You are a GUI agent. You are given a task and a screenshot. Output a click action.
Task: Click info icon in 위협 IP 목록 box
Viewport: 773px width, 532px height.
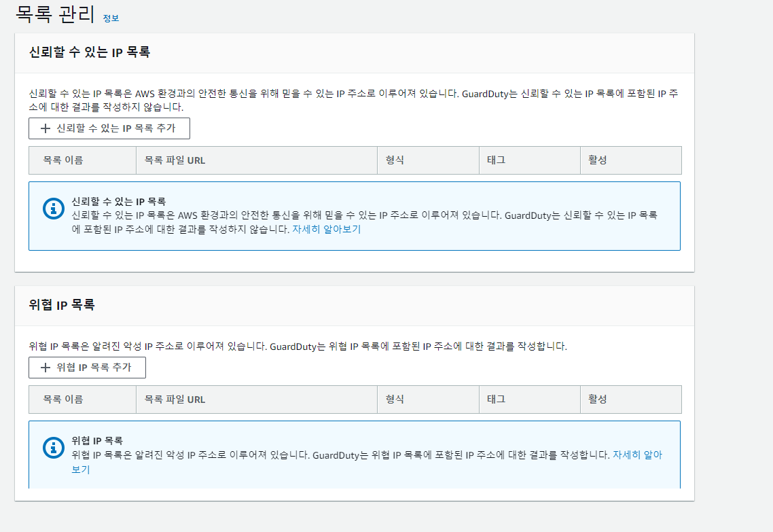[53, 448]
